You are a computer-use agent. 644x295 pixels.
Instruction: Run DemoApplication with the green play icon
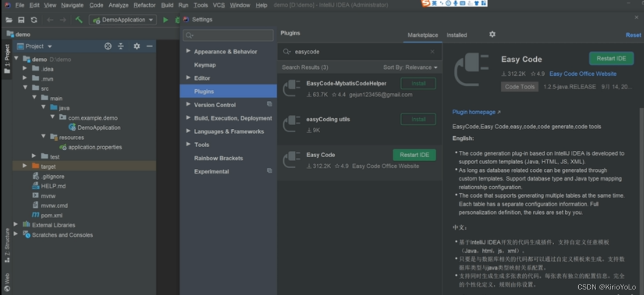pyautogui.click(x=166, y=20)
